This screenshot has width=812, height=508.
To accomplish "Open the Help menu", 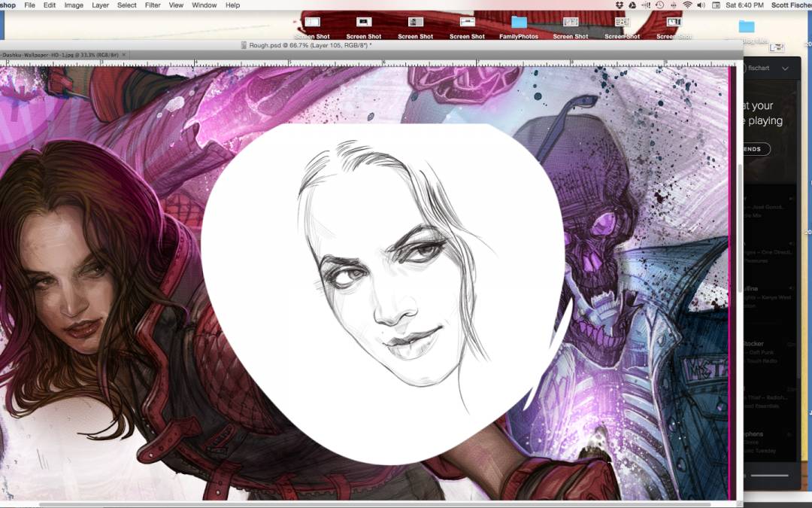I will pos(232,5).
